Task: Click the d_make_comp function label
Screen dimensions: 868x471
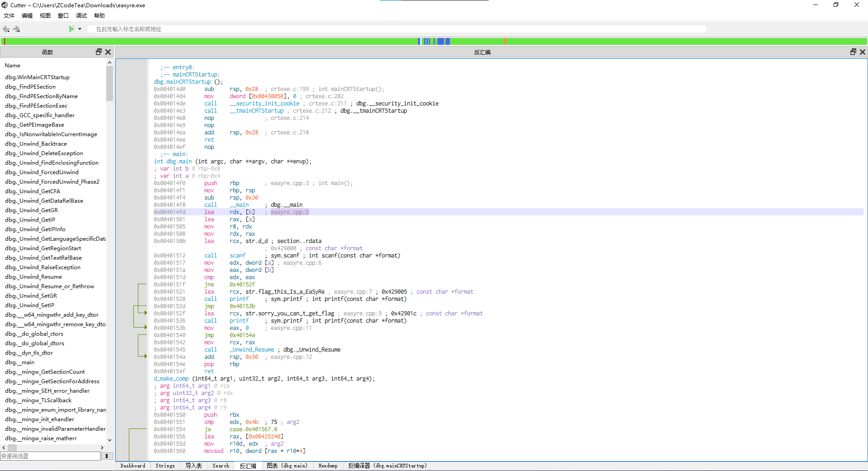Action: click(x=171, y=379)
